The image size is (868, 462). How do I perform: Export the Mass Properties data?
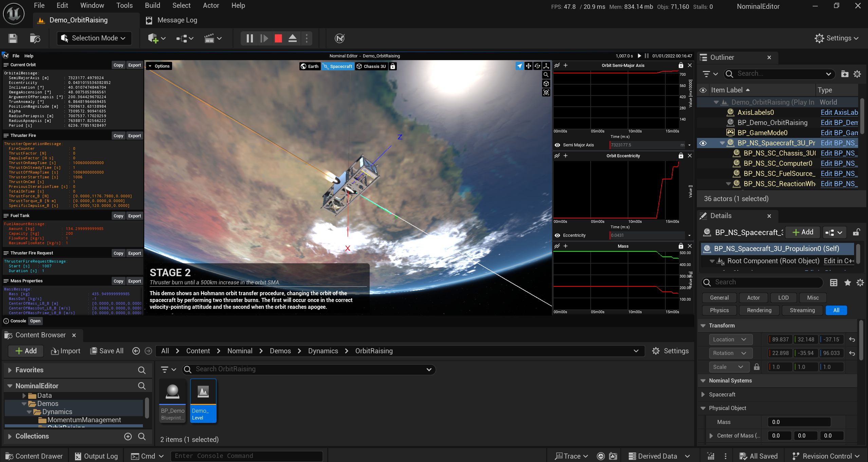[x=134, y=281]
